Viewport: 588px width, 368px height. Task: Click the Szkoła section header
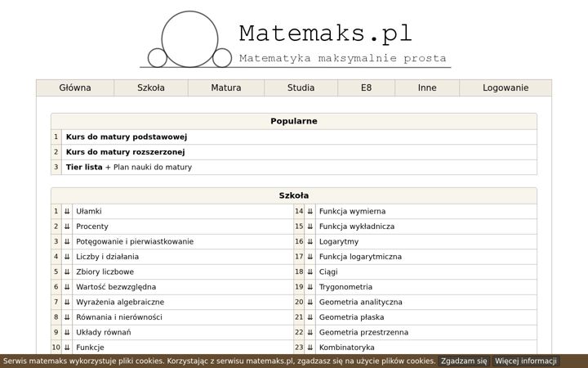[294, 195]
